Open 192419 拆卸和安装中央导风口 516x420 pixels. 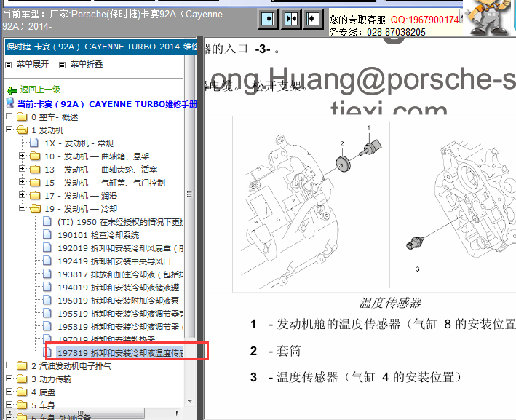click(114, 261)
